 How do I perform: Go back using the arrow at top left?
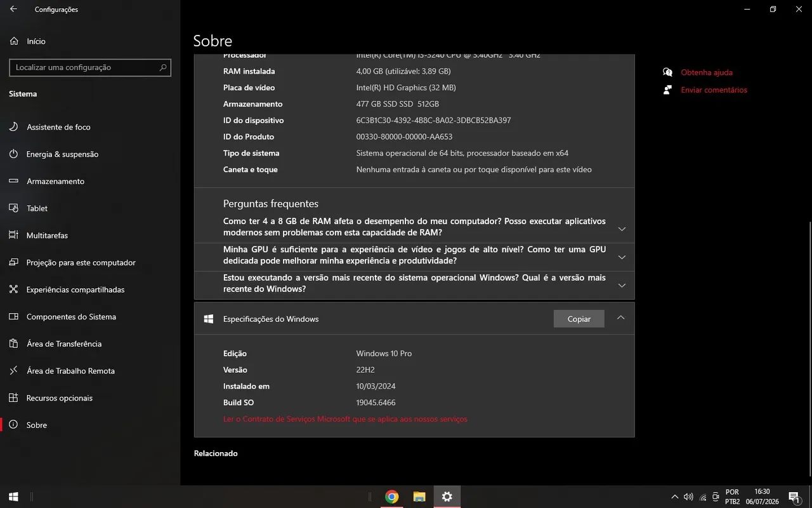coord(13,10)
